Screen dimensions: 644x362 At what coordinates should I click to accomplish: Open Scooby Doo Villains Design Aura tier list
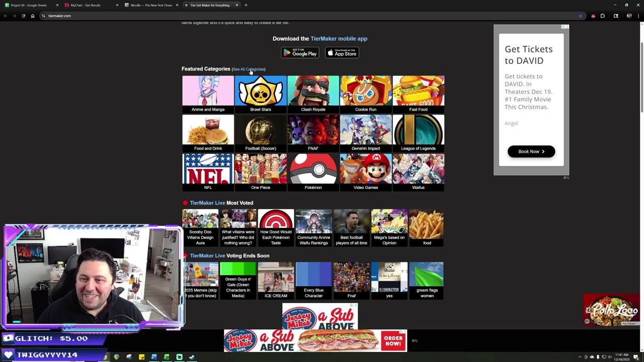tap(200, 228)
